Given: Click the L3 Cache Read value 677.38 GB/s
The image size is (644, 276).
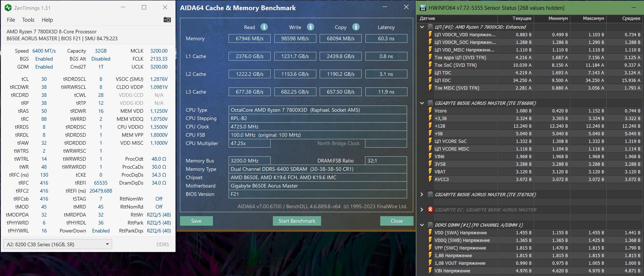Looking at the screenshot, I should click(x=250, y=92).
